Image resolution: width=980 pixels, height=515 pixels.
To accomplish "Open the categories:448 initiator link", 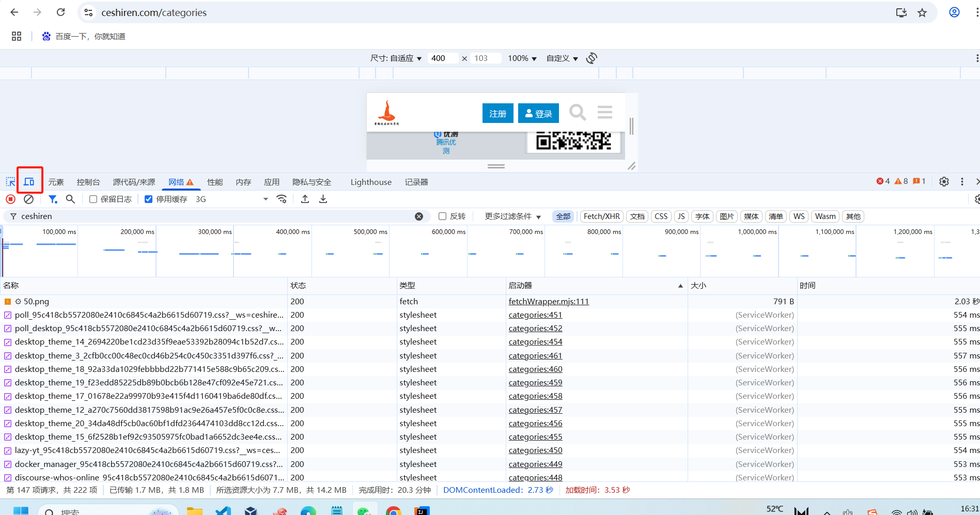I will (x=535, y=477).
